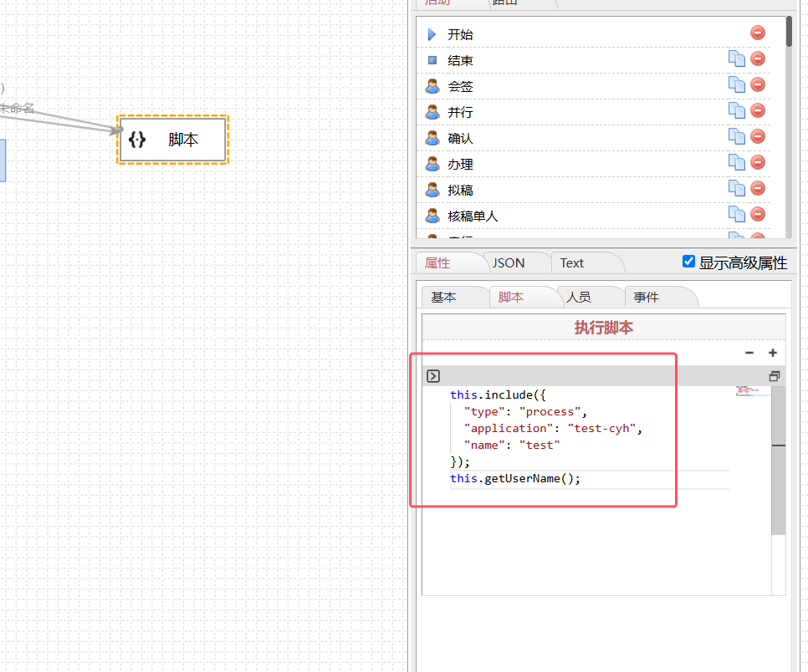Copy the 确认 activity
Viewport: 808px width, 672px height.
(736, 136)
